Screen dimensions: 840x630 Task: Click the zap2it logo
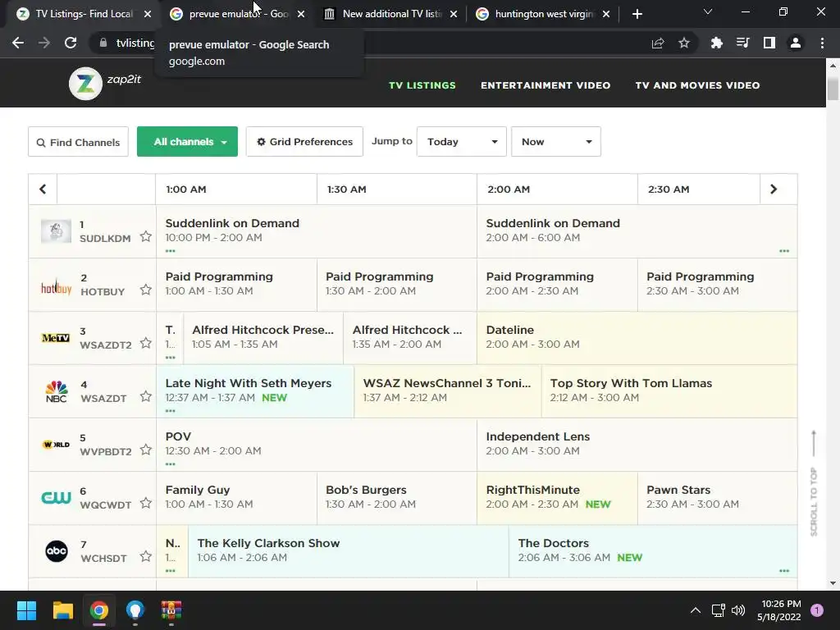pos(105,83)
